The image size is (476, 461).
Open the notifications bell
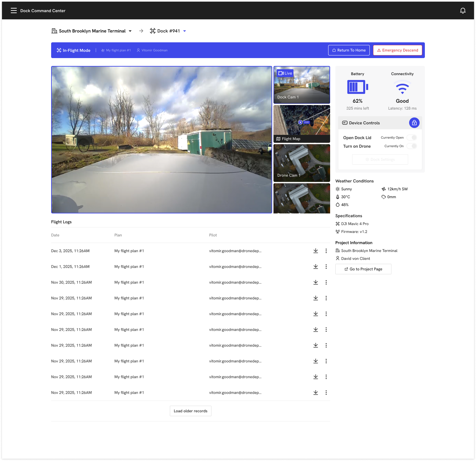click(463, 10)
